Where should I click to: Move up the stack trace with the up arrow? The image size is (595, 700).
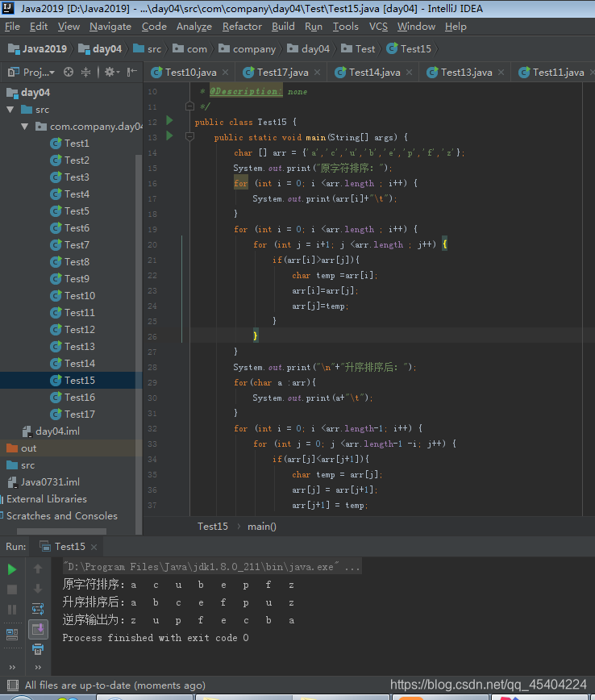click(x=38, y=569)
